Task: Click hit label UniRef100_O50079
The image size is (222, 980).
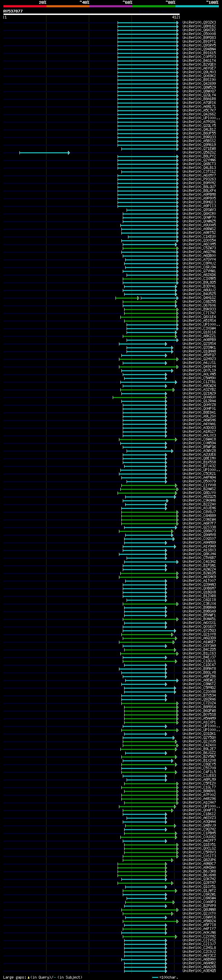Action: click(199, 481)
